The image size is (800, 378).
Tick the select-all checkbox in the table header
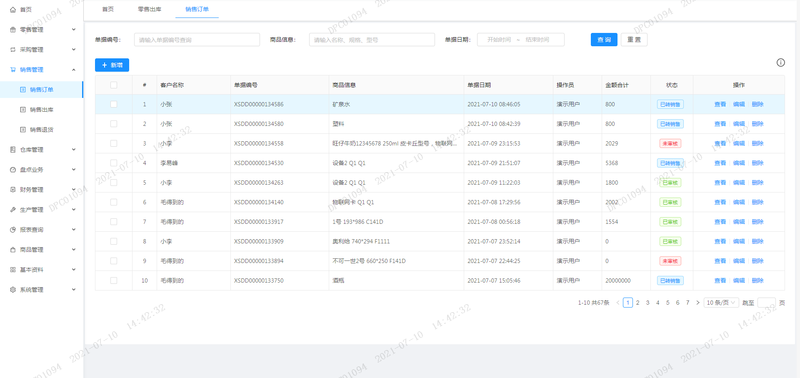[113, 85]
